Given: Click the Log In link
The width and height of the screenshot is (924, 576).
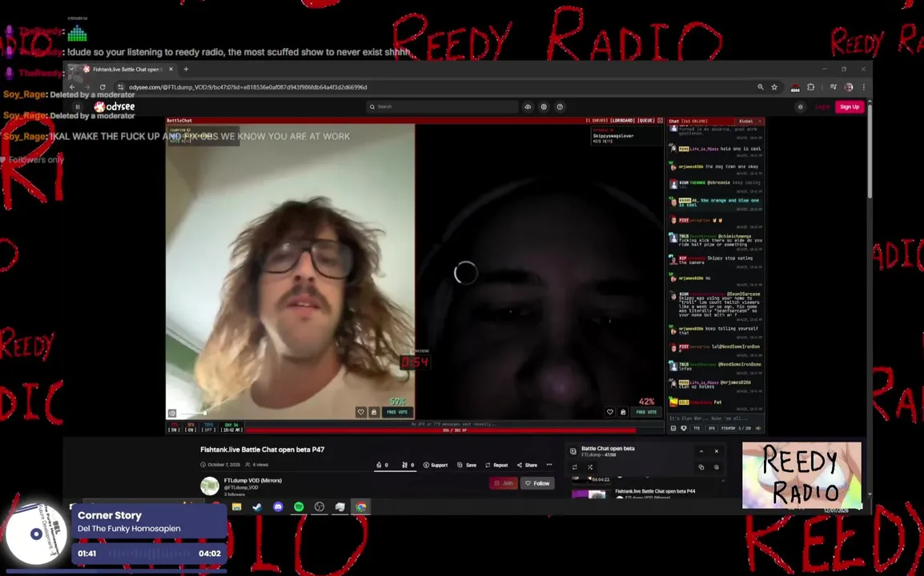Looking at the screenshot, I should click(x=822, y=106).
